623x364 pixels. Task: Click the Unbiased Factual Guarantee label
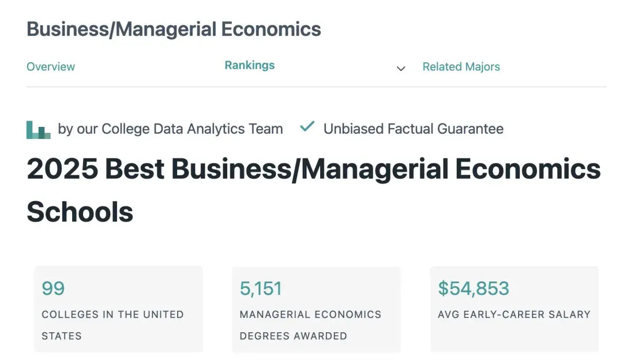[x=413, y=129]
